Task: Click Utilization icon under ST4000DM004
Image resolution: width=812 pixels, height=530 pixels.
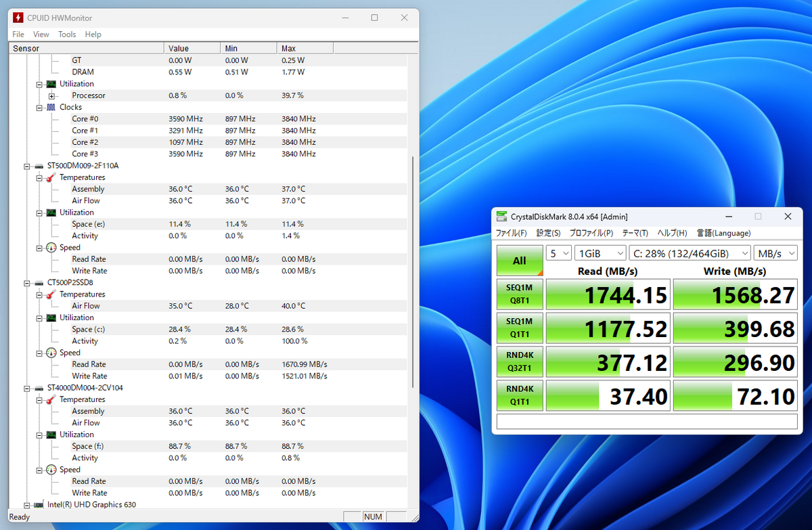Action: pyautogui.click(x=51, y=435)
